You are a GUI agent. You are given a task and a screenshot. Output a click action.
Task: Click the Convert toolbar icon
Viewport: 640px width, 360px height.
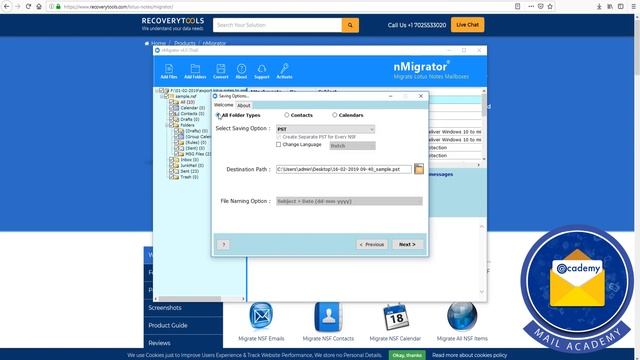pyautogui.click(x=220, y=71)
